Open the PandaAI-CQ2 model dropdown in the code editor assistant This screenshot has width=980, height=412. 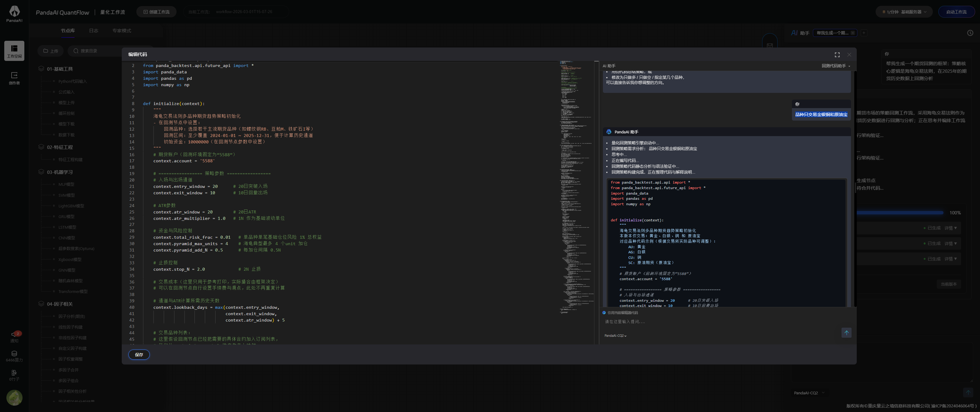[x=615, y=336]
